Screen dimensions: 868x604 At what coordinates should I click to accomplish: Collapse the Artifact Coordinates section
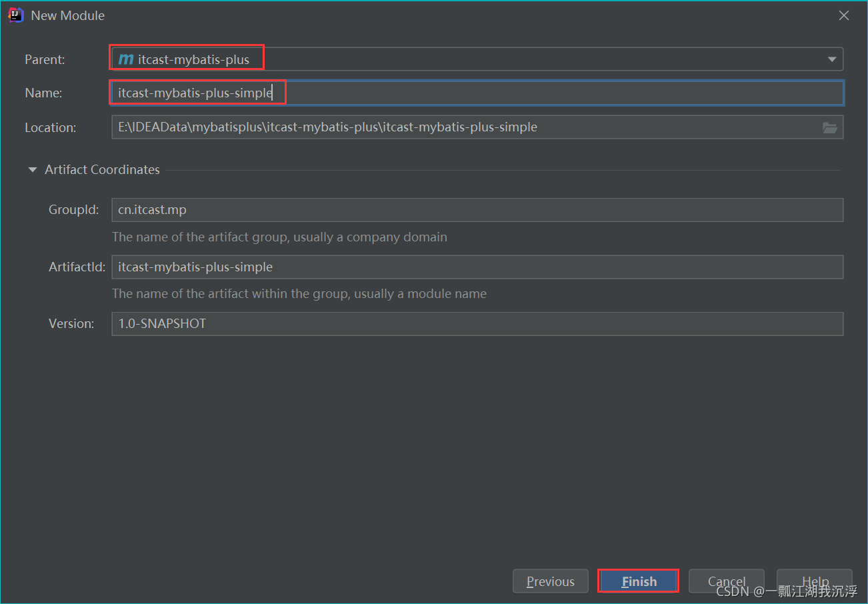(32, 170)
